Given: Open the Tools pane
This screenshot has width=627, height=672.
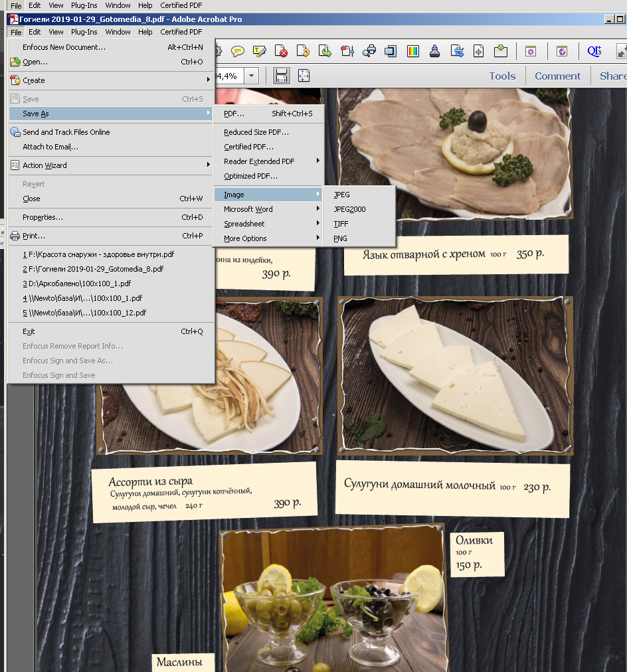Looking at the screenshot, I should pos(502,76).
